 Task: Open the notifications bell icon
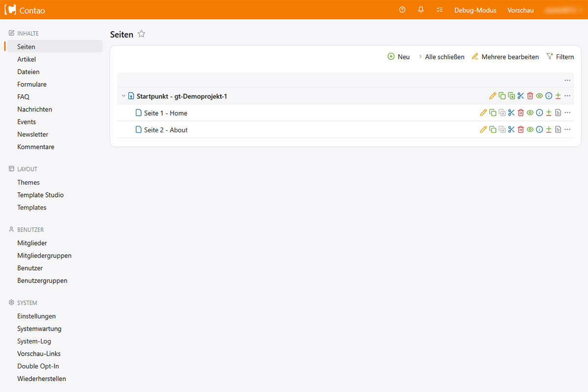421,10
